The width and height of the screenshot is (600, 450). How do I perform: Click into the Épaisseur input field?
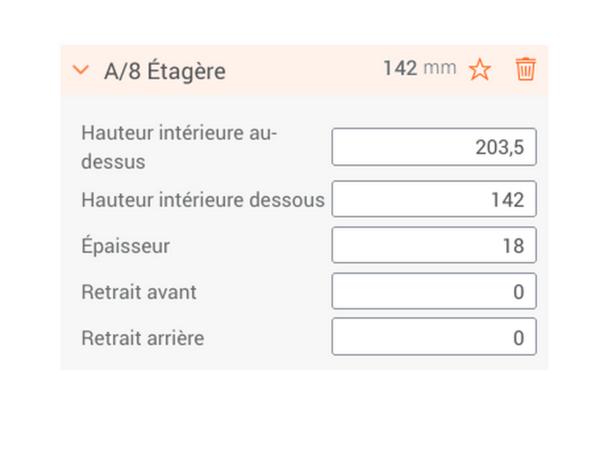(x=433, y=245)
